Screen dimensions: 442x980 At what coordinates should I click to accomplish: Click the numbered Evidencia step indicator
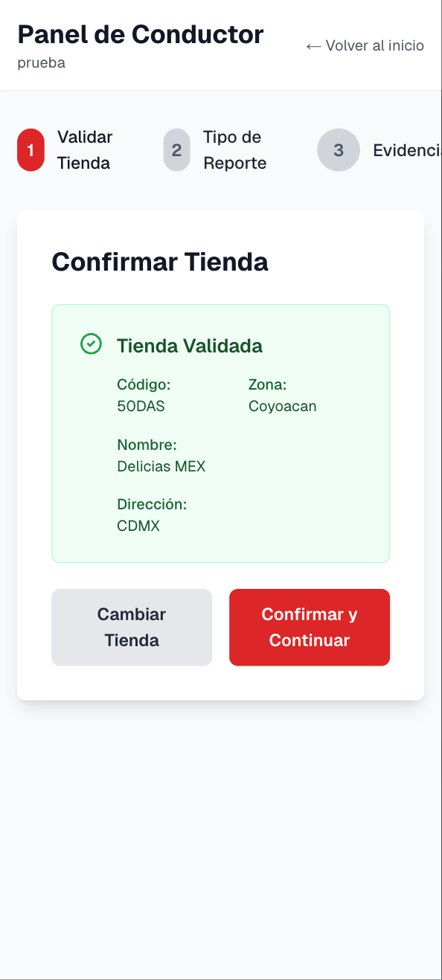[x=339, y=149]
